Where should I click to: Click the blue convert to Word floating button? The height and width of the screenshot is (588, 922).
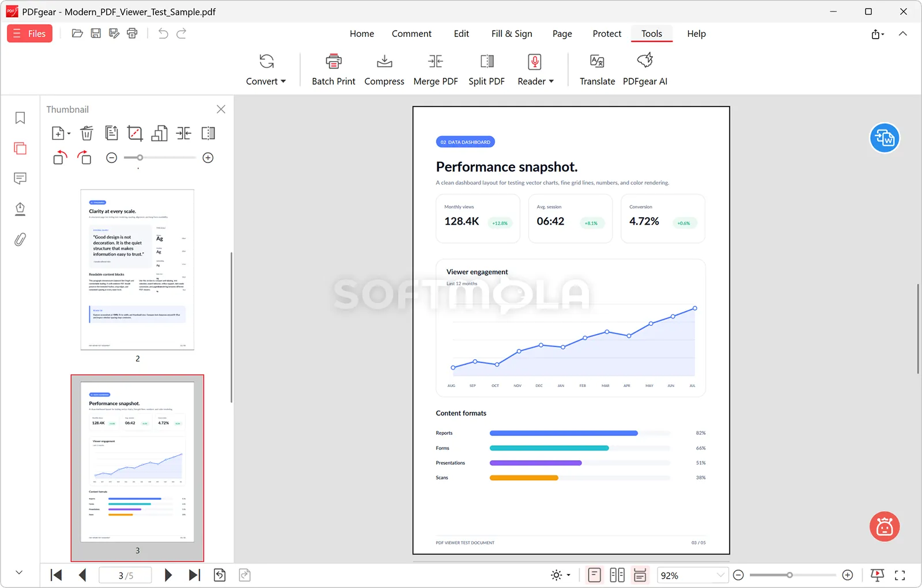(x=885, y=138)
